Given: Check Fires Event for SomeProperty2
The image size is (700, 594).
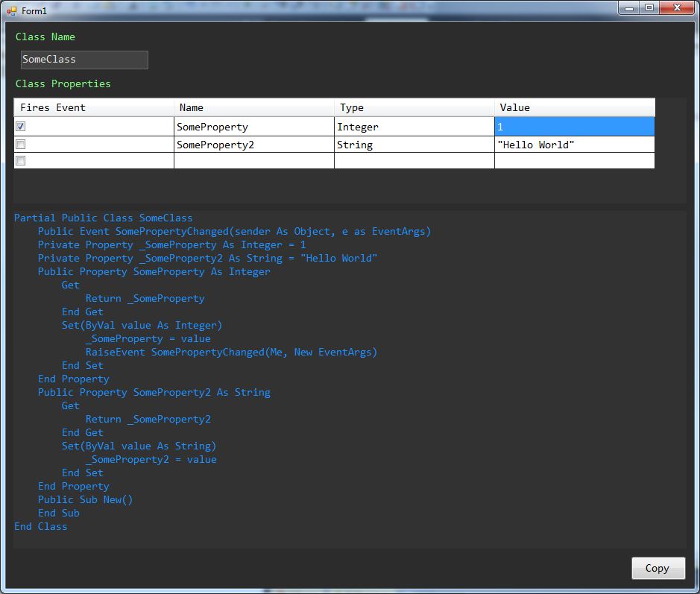Looking at the screenshot, I should [21, 144].
